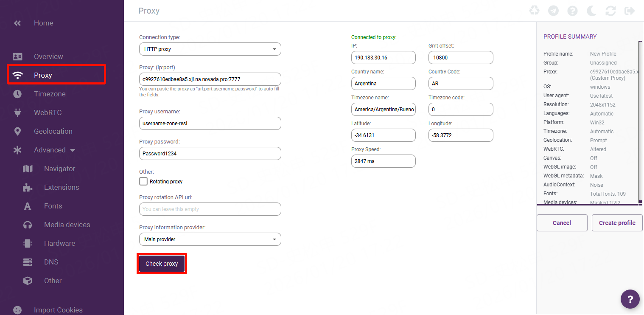Open Proxy information provider dropdown
The height and width of the screenshot is (315, 644).
point(210,239)
